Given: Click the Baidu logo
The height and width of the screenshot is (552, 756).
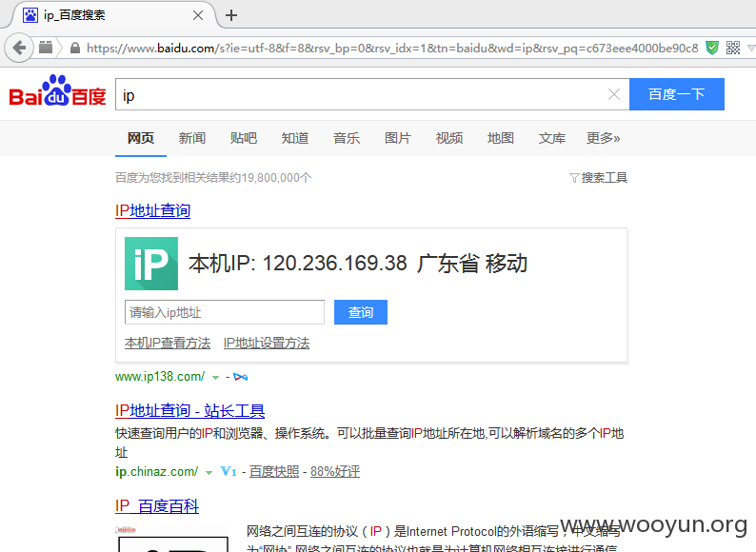Looking at the screenshot, I should point(57,91).
